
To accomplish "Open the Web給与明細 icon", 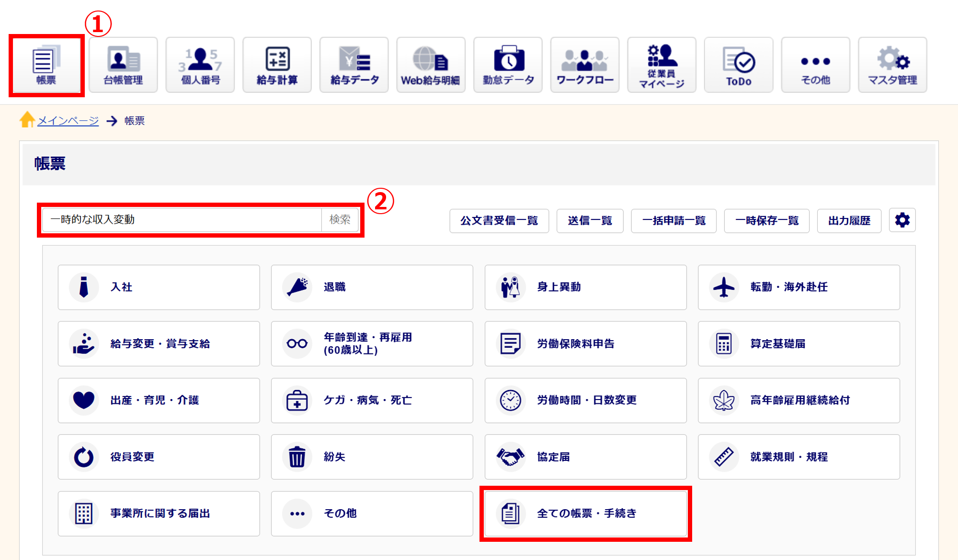I will 431,65.
